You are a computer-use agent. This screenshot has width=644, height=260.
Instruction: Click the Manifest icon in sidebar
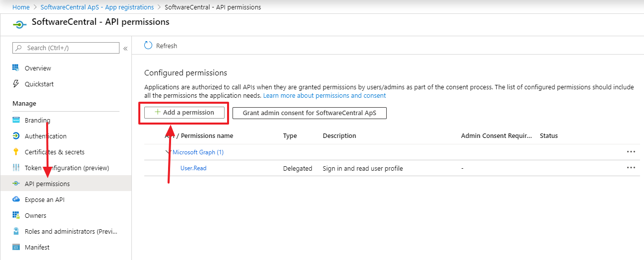[x=16, y=247]
